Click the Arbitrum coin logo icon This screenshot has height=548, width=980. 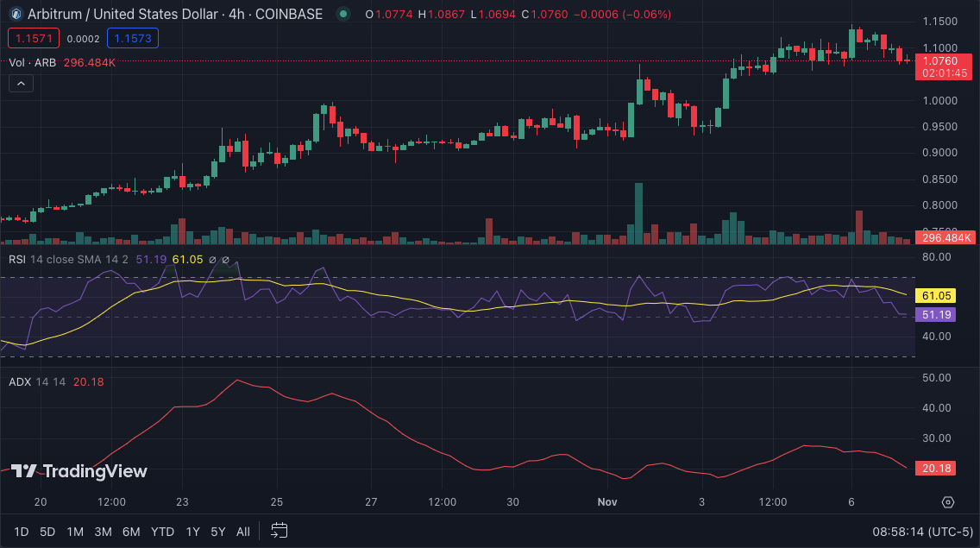pos(16,14)
